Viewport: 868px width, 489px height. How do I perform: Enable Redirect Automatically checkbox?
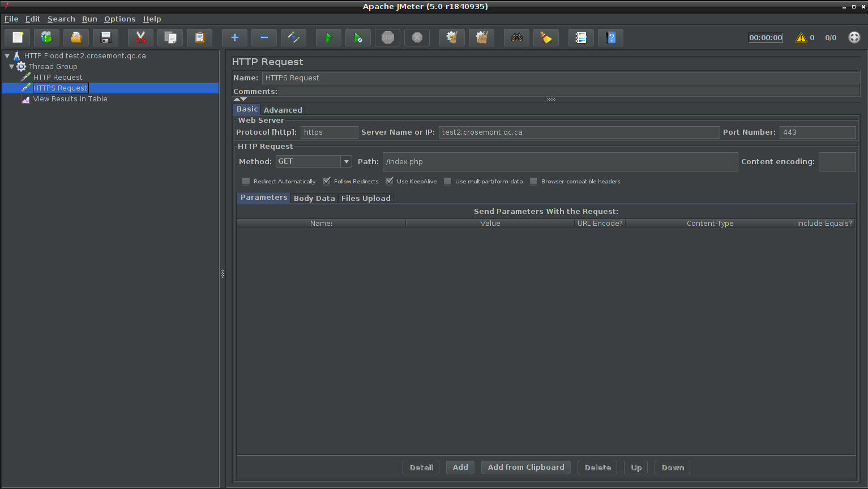point(246,181)
